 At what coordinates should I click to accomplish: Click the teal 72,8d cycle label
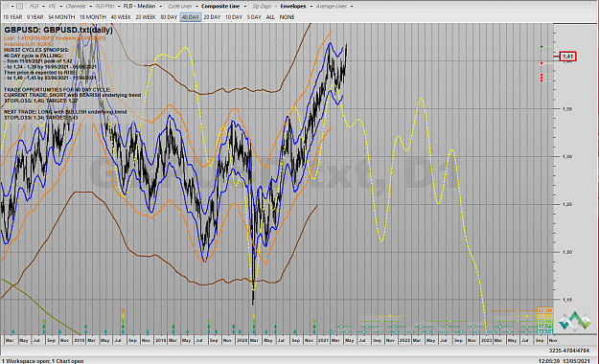tap(544, 332)
